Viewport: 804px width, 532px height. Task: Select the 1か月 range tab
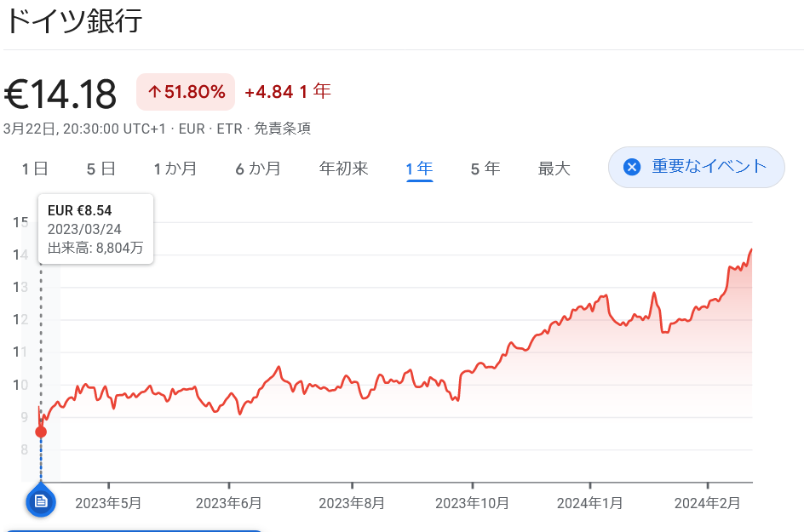(175, 169)
